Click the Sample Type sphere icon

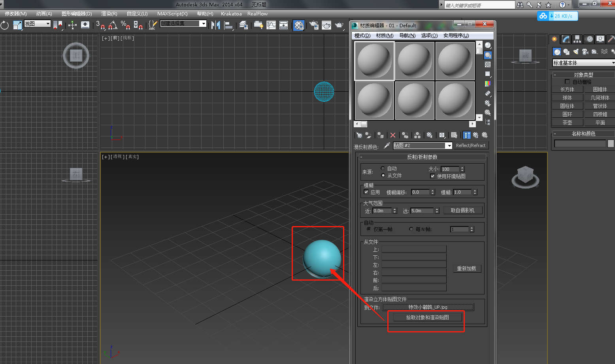click(488, 45)
